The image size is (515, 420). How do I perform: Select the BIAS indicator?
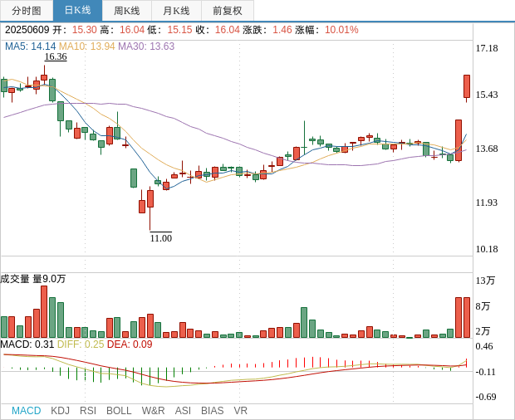click(x=212, y=411)
